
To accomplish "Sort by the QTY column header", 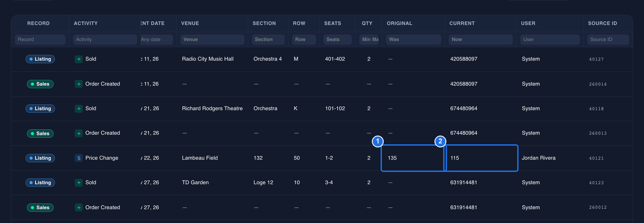I will [367, 23].
